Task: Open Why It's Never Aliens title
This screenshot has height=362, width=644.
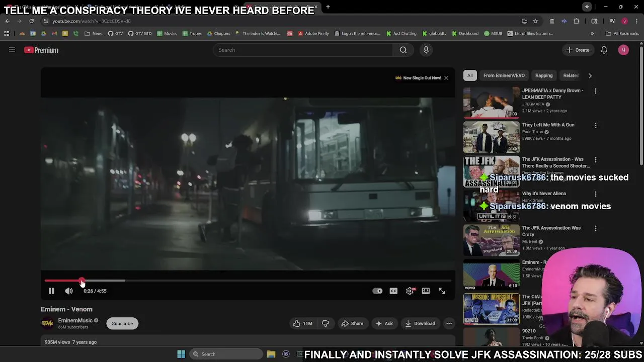Action: point(544,194)
